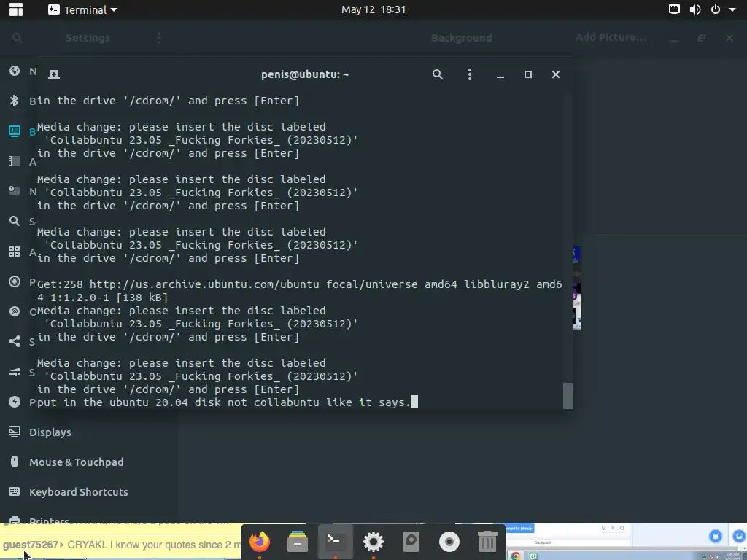747x560 pixels.
Task: Click the disk drive icon in the dock
Action: [x=411, y=542]
